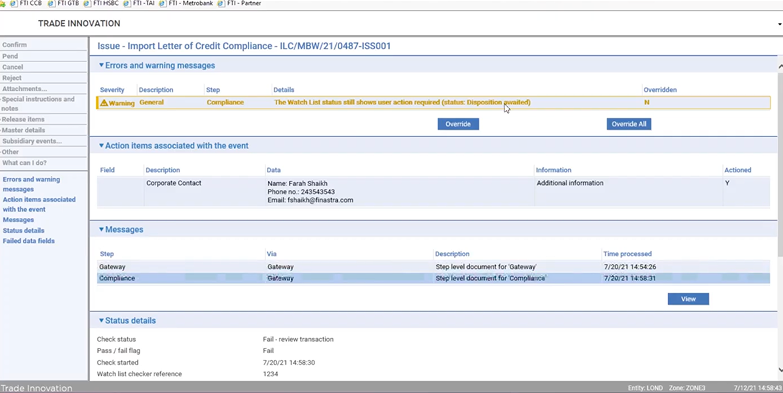
Task: Open the FTI HSBC bookmark
Action: coord(101,3)
